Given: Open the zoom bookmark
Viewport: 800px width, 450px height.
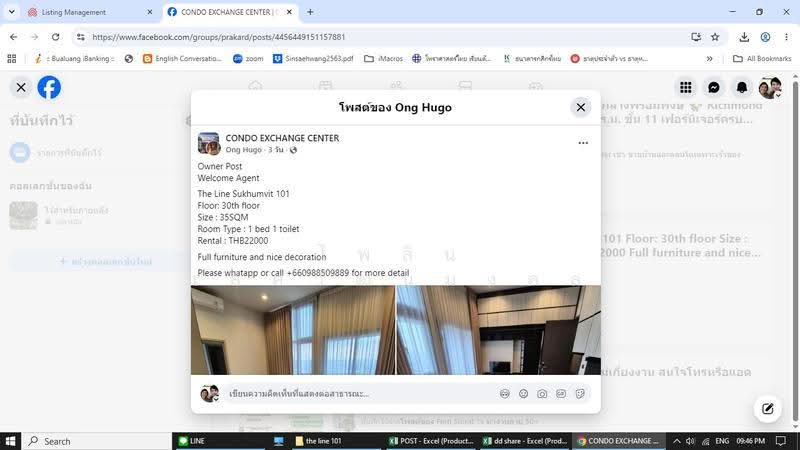Looking at the screenshot, I should (248, 59).
